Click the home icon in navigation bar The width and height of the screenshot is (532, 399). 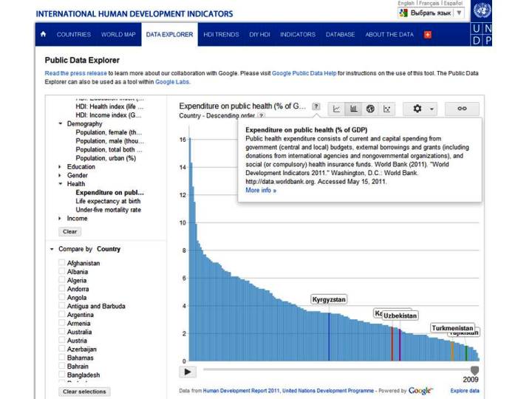pos(44,35)
